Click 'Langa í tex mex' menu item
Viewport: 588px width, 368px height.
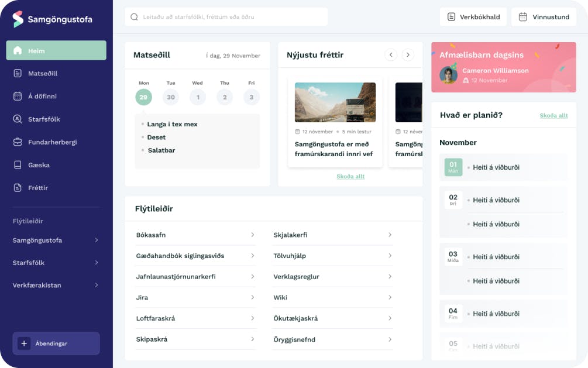pos(172,124)
